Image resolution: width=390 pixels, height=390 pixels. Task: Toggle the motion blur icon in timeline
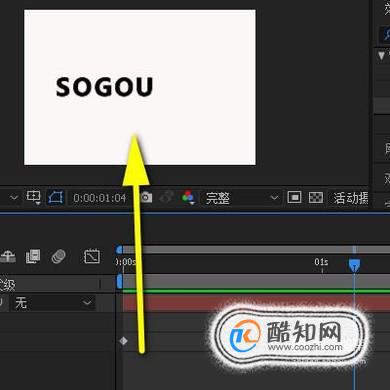click(58, 256)
